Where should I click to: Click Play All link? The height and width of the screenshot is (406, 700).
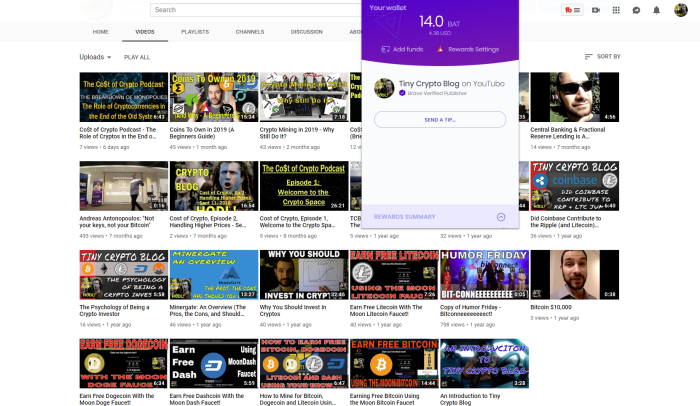pyautogui.click(x=137, y=57)
